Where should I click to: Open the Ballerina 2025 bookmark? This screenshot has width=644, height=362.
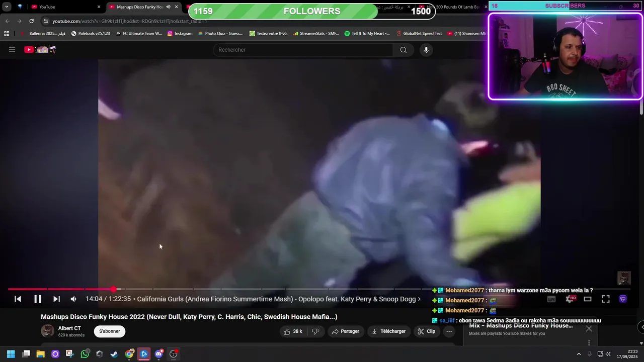[43, 34]
